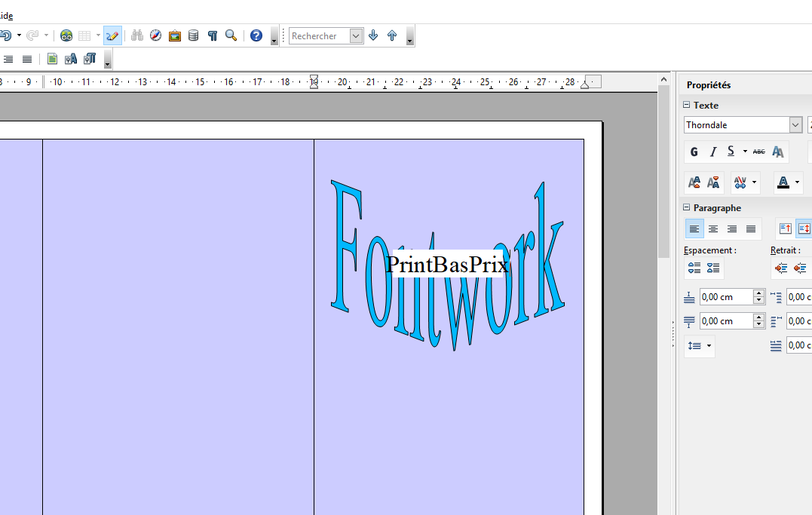Click the Help question mark icon
812x515 pixels.
coord(256,35)
